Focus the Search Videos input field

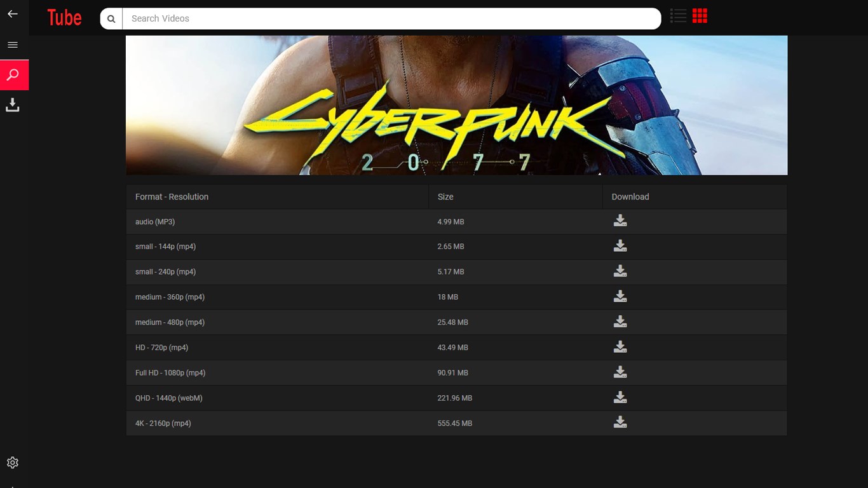(x=391, y=18)
